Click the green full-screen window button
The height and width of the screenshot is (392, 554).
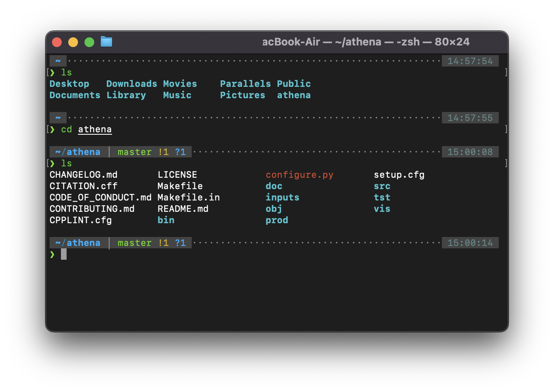pyautogui.click(x=89, y=42)
